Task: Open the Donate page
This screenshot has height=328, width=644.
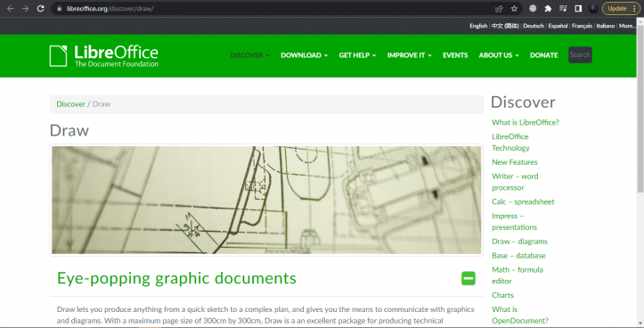Action: point(543,55)
